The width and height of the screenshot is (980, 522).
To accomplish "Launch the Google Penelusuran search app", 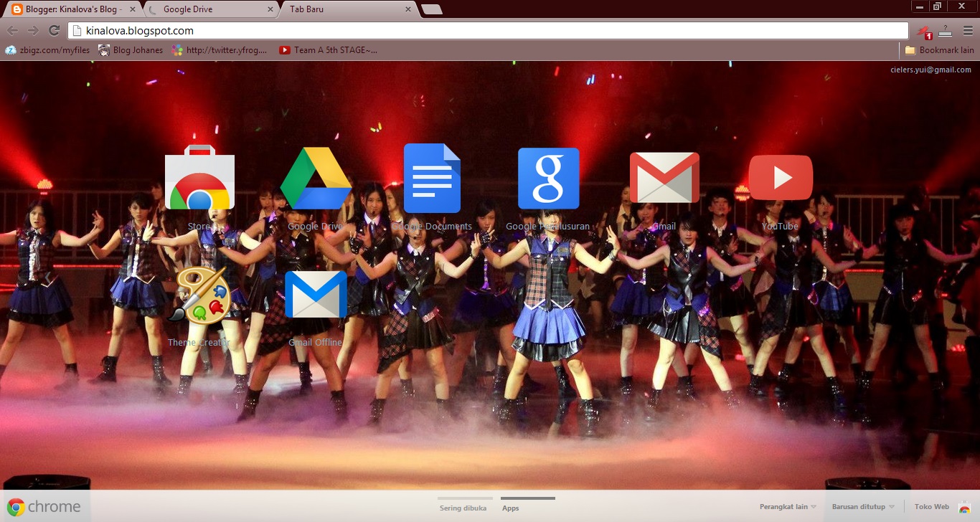I will 548,178.
